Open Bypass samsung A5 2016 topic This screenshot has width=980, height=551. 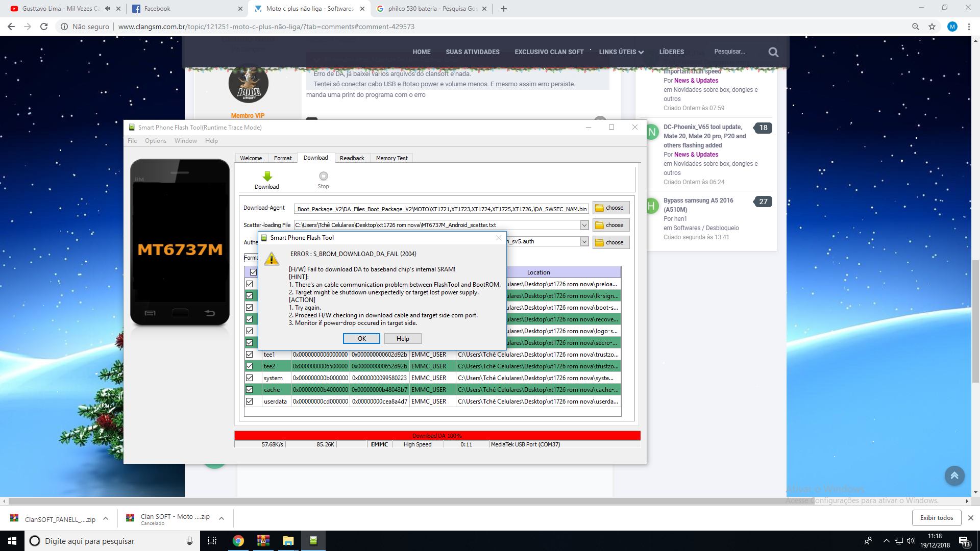[698, 205]
